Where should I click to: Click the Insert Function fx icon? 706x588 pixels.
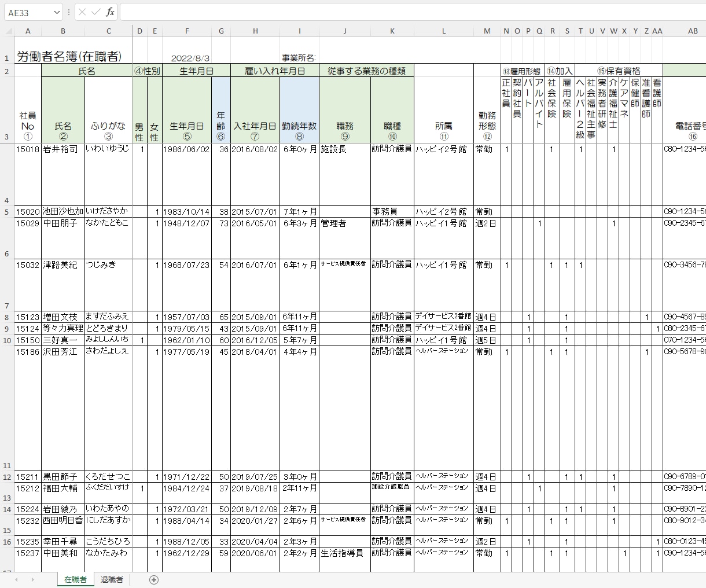110,12
